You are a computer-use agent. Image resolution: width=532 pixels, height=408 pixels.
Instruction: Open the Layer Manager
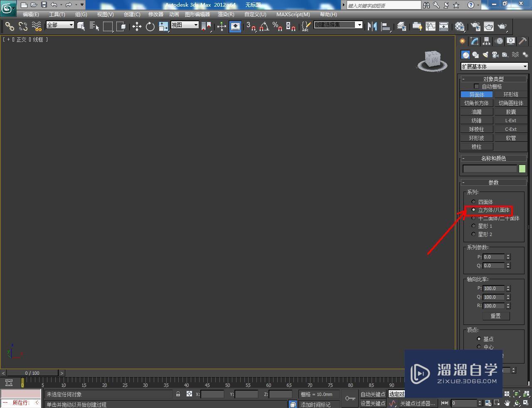click(401, 26)
